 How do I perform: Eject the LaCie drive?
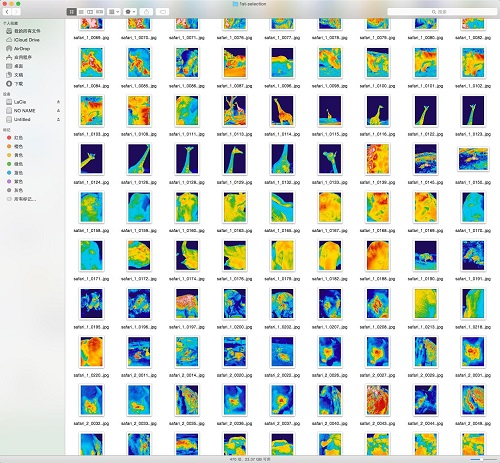pyautogui.click(x=58, y=102)
